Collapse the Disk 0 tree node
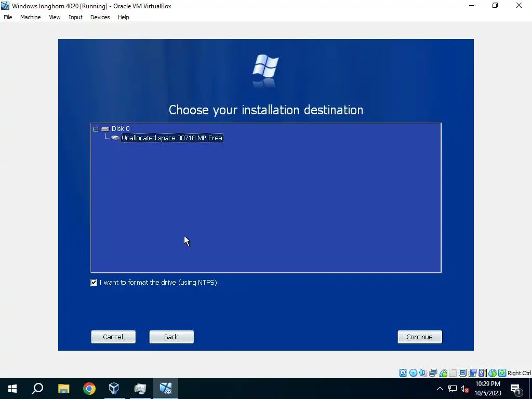The image size is (532, 399). tap(96, 129)
